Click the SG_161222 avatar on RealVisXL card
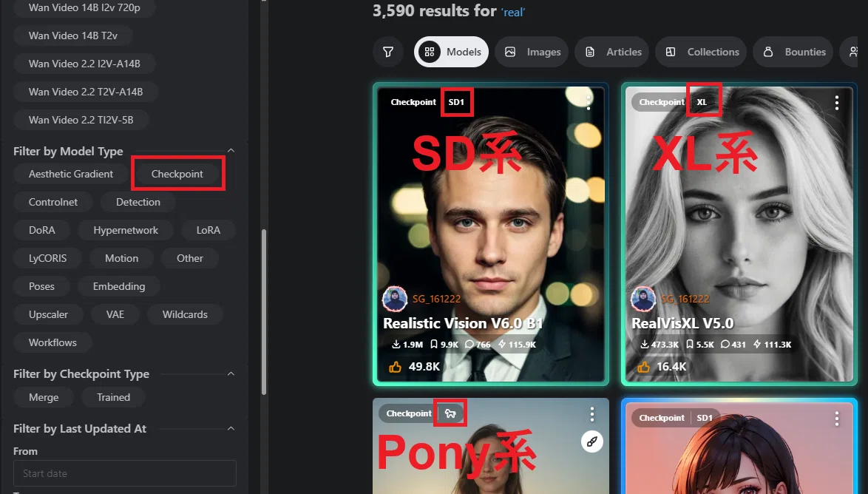868x494 pixels. pyautogui.click(x=643, y=299)
